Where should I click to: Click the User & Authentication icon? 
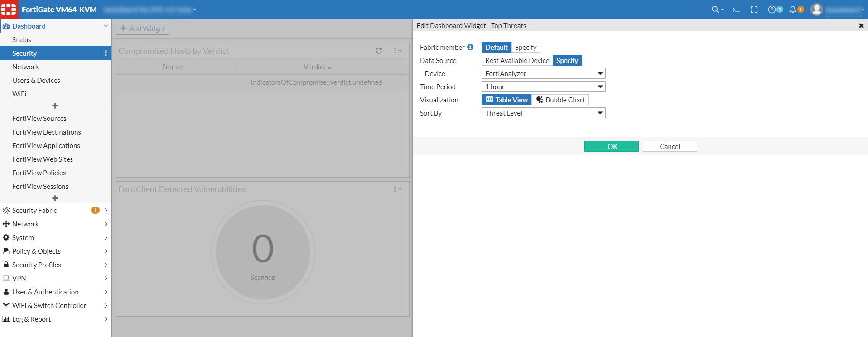pyautogui.click(x=6, y=292)
